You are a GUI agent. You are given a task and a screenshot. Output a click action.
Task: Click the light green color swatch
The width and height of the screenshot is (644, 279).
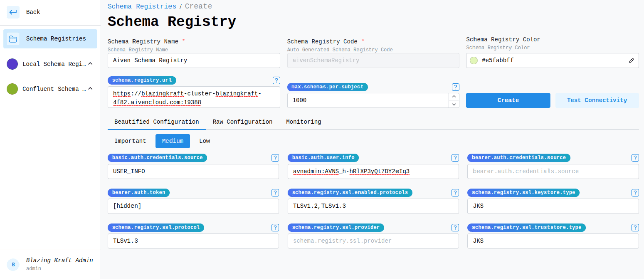pos(473,61)
